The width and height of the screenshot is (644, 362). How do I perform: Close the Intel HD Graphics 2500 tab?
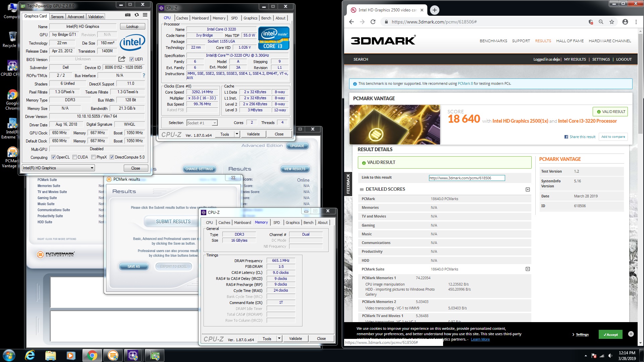tap(422, 10)
